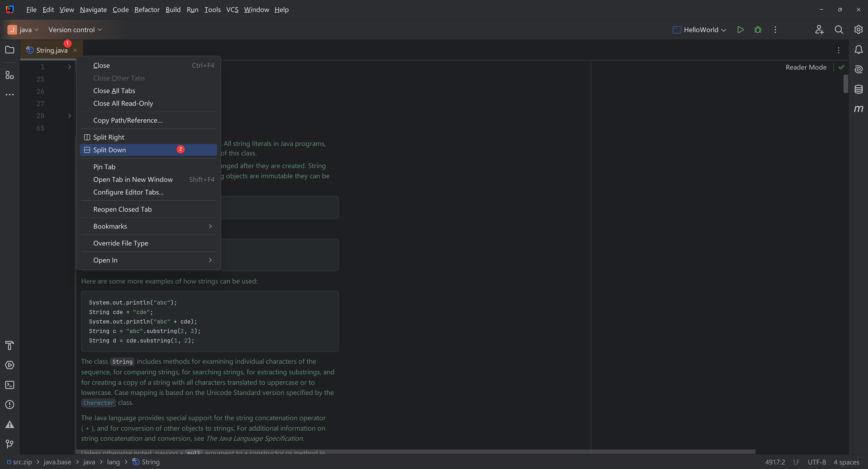Start debugging with the bug icon
868x469 pixels.
click(x=758, y=30)
